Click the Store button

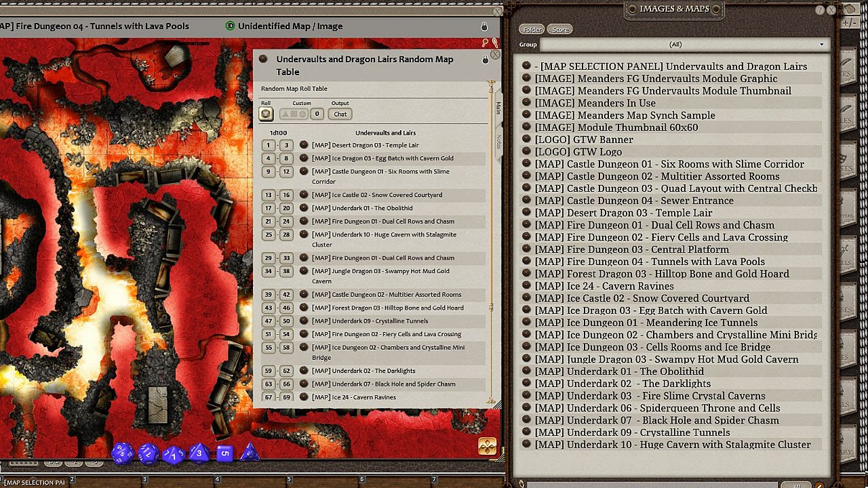(560, 29)
